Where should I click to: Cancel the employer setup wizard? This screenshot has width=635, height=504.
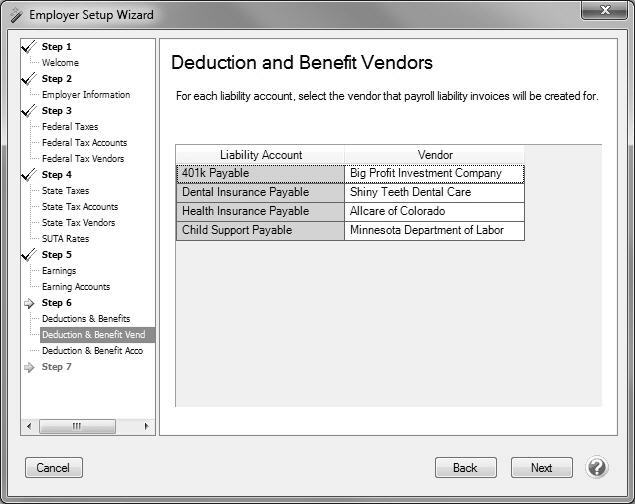click(x=53, y=467)
